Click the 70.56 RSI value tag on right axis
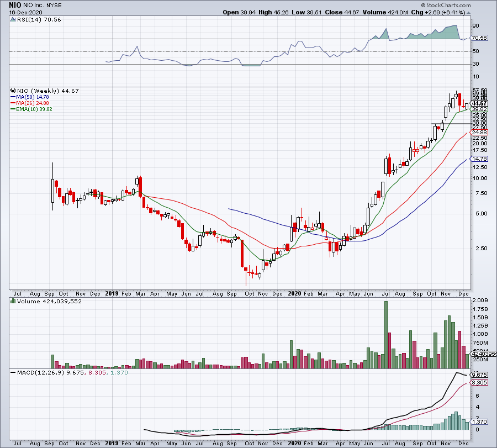 click(x=479, y=38)
